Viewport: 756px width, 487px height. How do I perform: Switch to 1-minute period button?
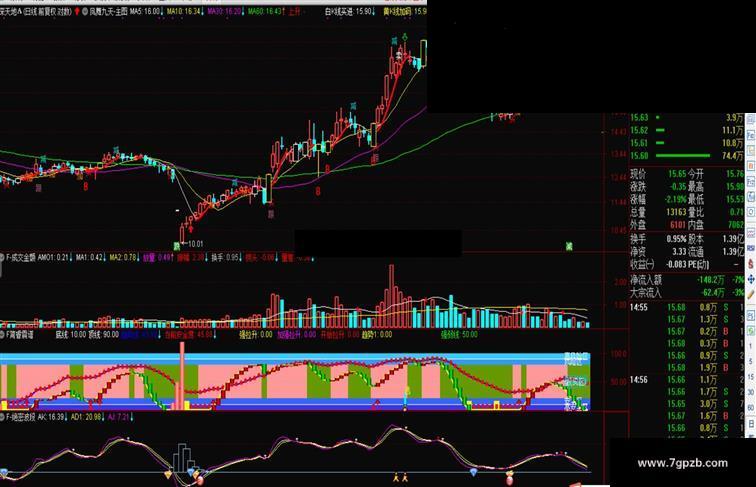751,346
